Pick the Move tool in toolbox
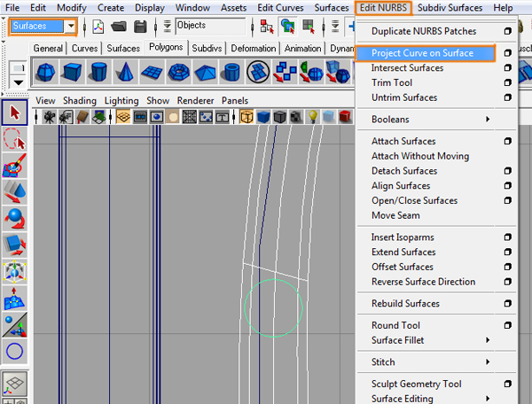 [x=14, y=192]
